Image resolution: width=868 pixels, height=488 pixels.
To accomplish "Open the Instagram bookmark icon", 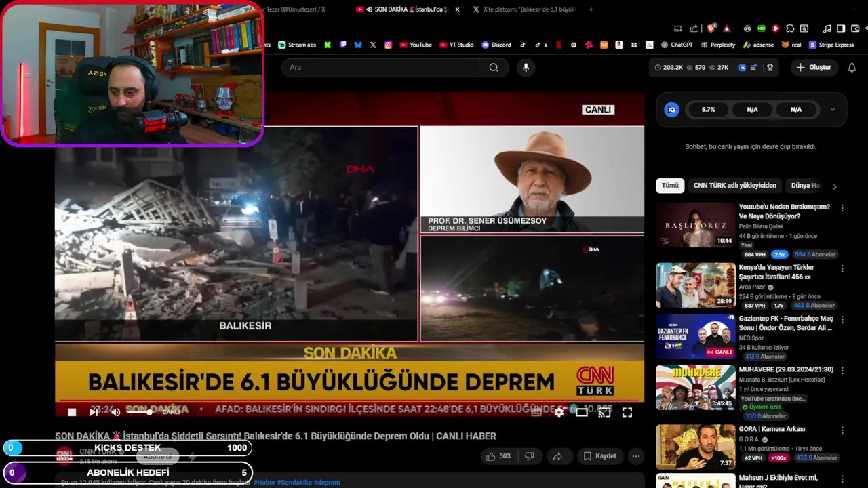I will click(x=388, y=45).
